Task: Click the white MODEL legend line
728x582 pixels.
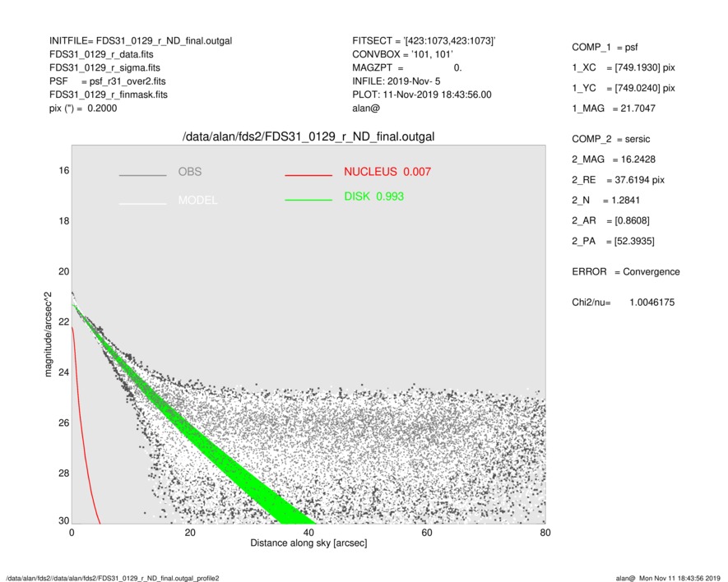Action: tap(142, 204)
